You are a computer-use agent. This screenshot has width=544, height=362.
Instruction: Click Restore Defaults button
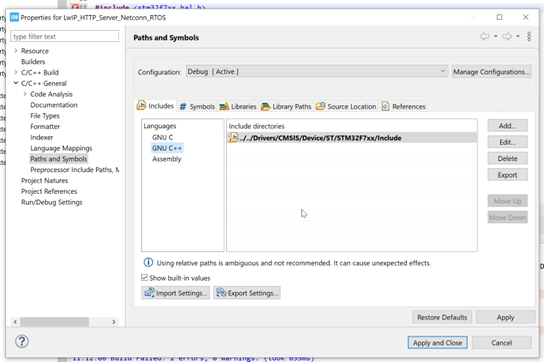442,317
